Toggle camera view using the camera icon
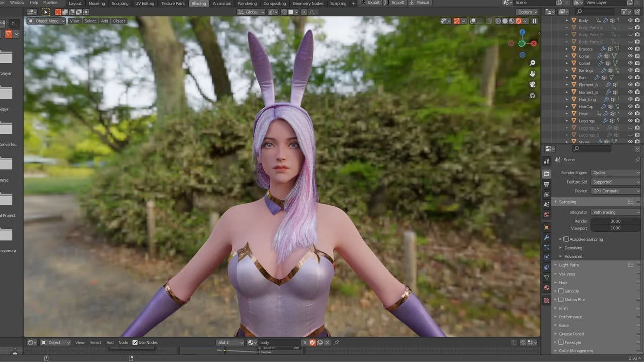The height and width of the screenshot is (362, 644). [x=532, y=84]
